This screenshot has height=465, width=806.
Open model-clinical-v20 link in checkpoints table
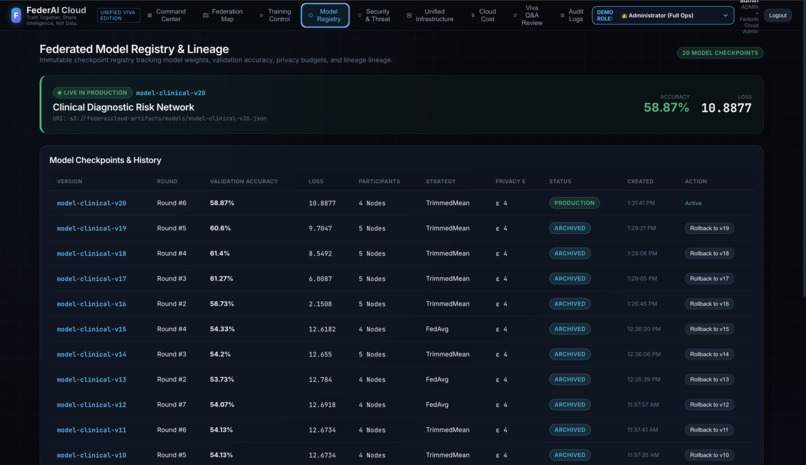coord(91,203)
